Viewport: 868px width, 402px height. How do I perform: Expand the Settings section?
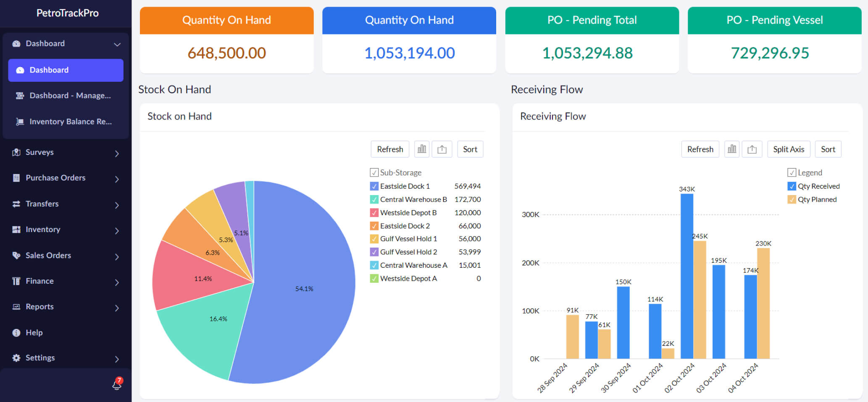tap(117, 359)
